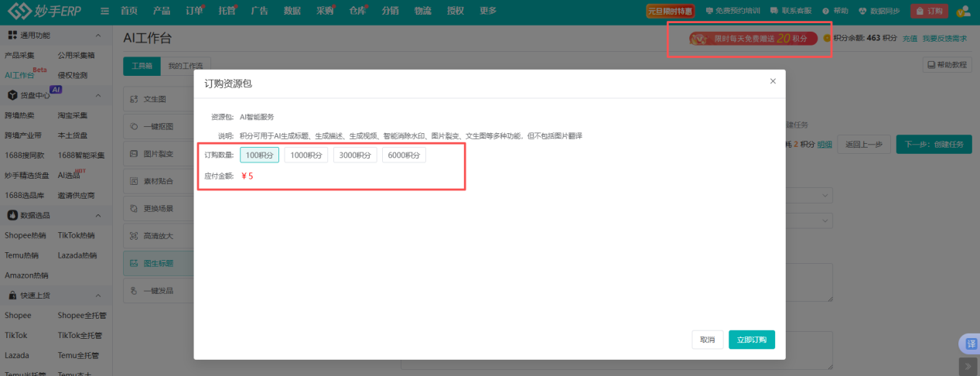980x376 pixels.
Task: Click the hamburger menu icon beside logo
Action: coord(104,11)
